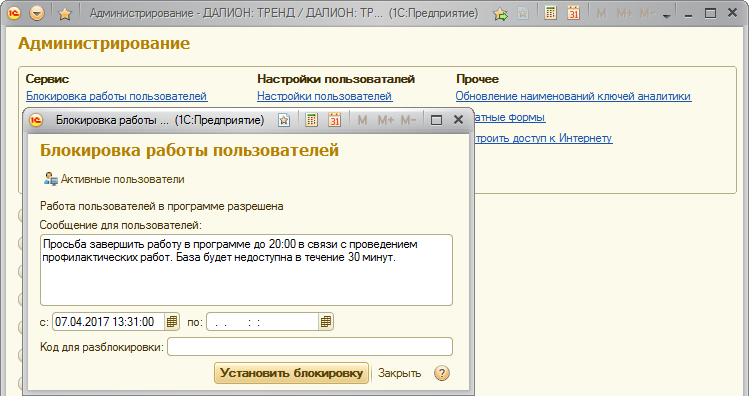Open date picker for the start date field
Screen dimensions: 749x396
pyautogui.click(x=172, y=321)
